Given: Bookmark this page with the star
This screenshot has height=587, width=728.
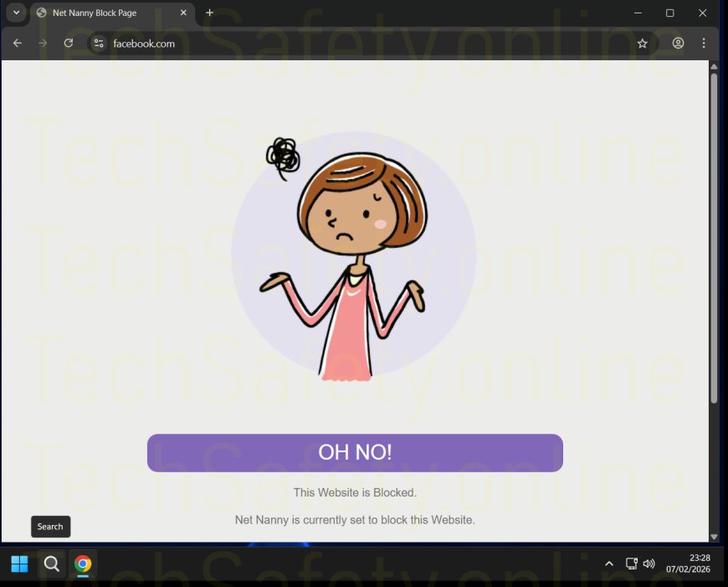Looking at the screenshot, I should 642,44.
